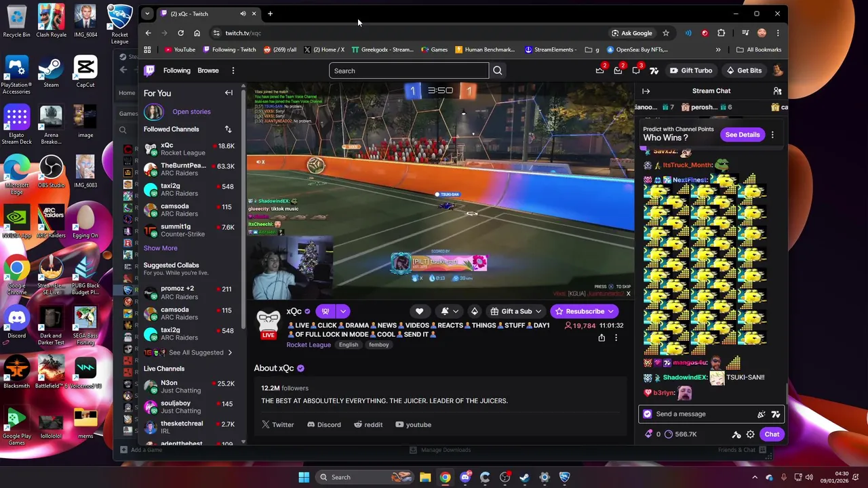Open xQc's Discord link
The height and width of the screenshot is (488, 868).
pos(324,425)
